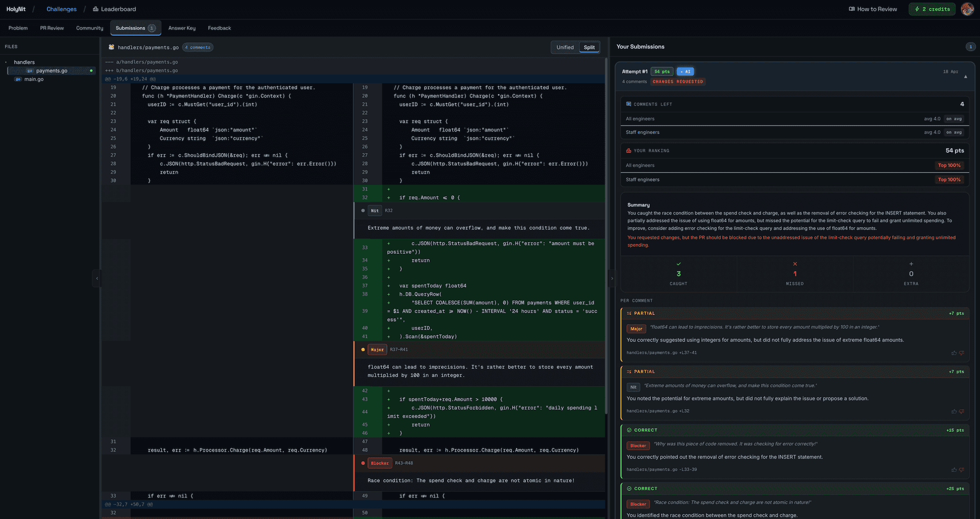Click handlers/payments.go +L37-41 reference
This screenshot has width=980, height=519.
[x=661, y=353]
